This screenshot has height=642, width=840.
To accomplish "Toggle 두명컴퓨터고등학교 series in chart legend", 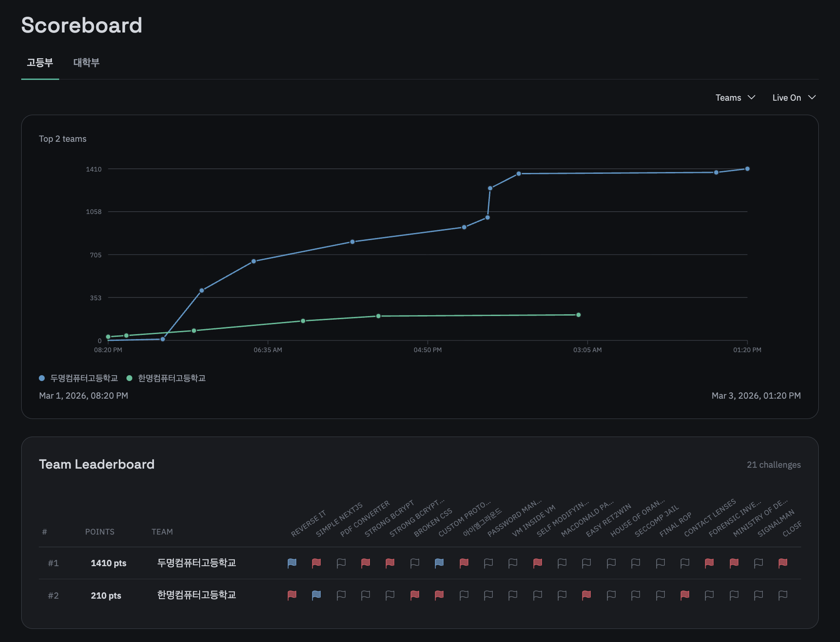I will [84, 378].
